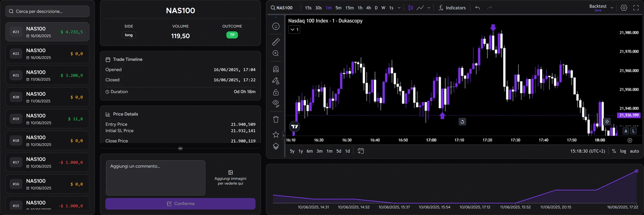Click the Price Details bar-chart icon

click(x=108, y=114)
